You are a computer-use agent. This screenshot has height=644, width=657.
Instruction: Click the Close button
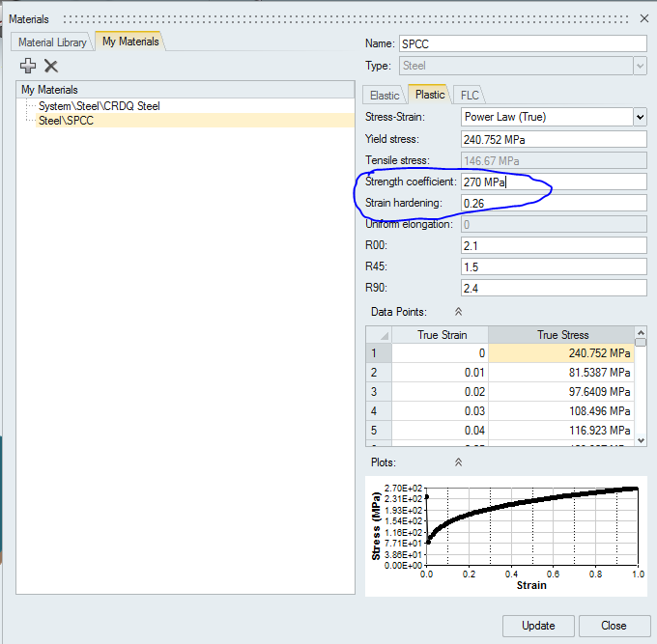[x=614, y=626]
